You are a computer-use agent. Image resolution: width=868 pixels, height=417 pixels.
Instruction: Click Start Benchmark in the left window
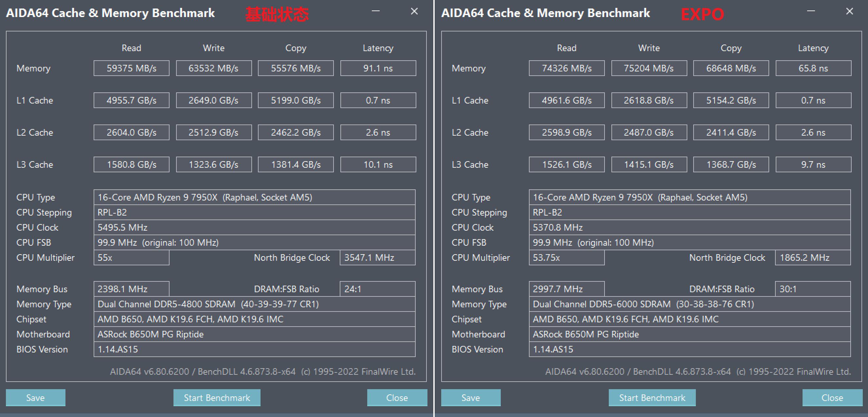click(x=217, y=398)
